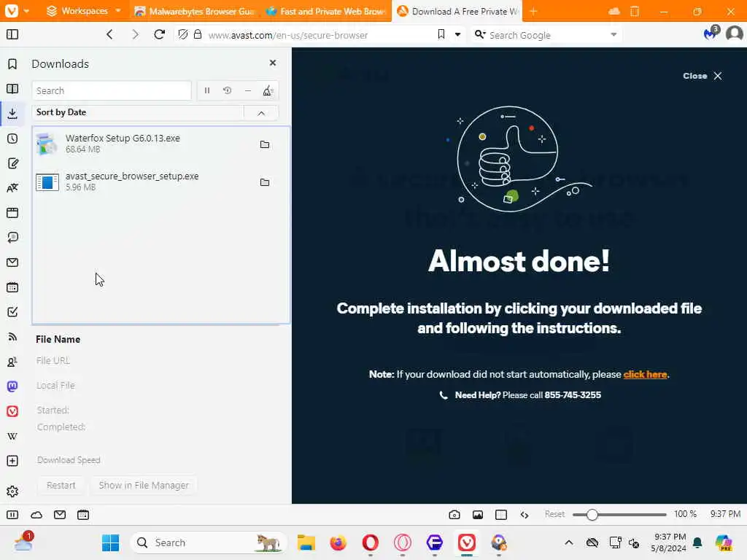Select Download A Free Private tab
The image size is (747, 560).
point(457,11)
